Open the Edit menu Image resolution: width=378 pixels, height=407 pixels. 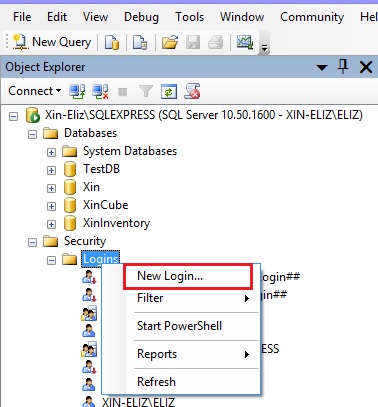point(57,17)
